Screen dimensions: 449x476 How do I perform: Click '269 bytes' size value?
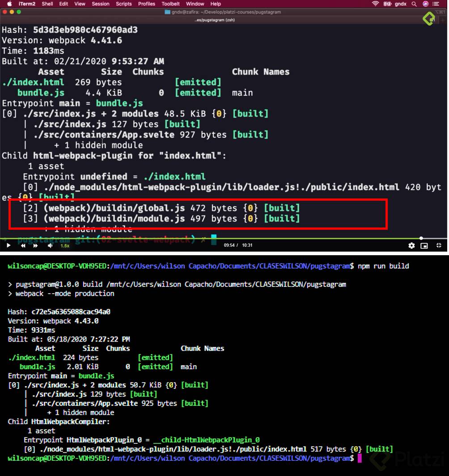tap(98, 82)
